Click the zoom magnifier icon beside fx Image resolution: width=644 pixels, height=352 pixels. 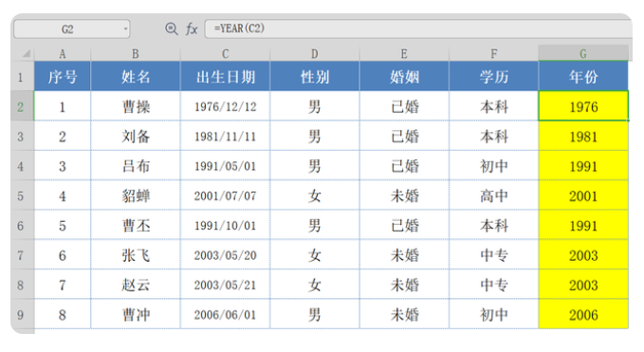tap(172, 28)
